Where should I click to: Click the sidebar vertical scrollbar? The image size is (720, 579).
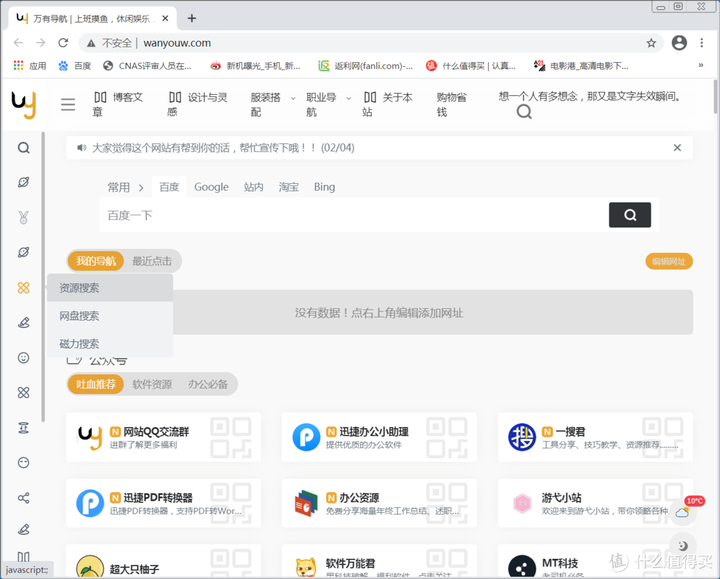[43, 277]
